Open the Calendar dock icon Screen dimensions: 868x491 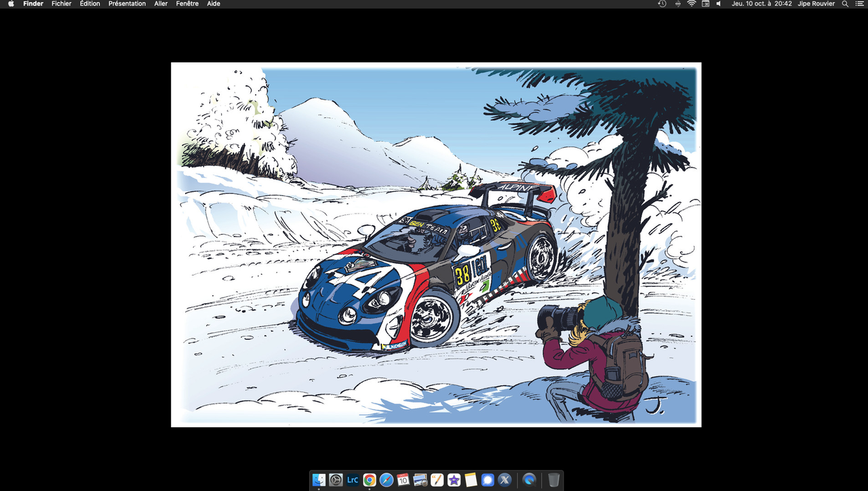pos(403,480)
